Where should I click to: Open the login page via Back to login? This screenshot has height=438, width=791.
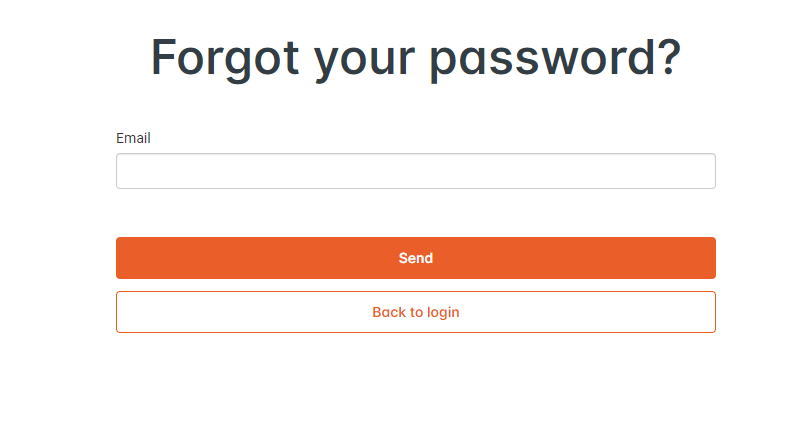tap(415, 312)
